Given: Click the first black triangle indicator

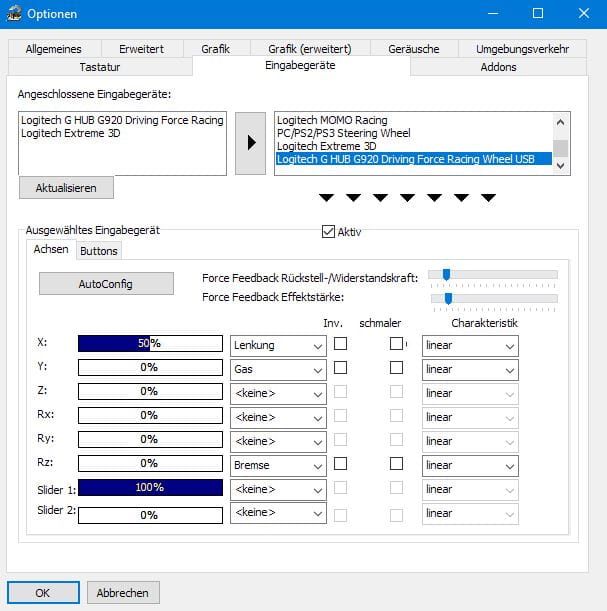Looking at the screenshot, I should coord(326,197).
